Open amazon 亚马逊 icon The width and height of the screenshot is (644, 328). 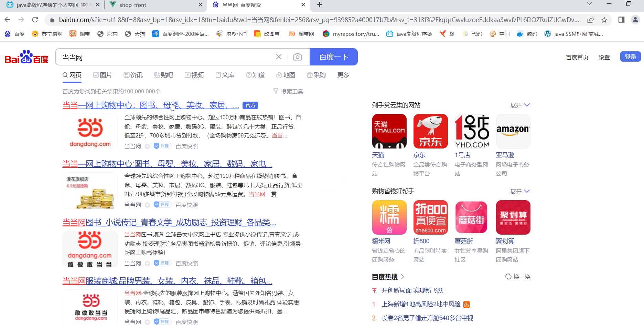pos(513,131)
